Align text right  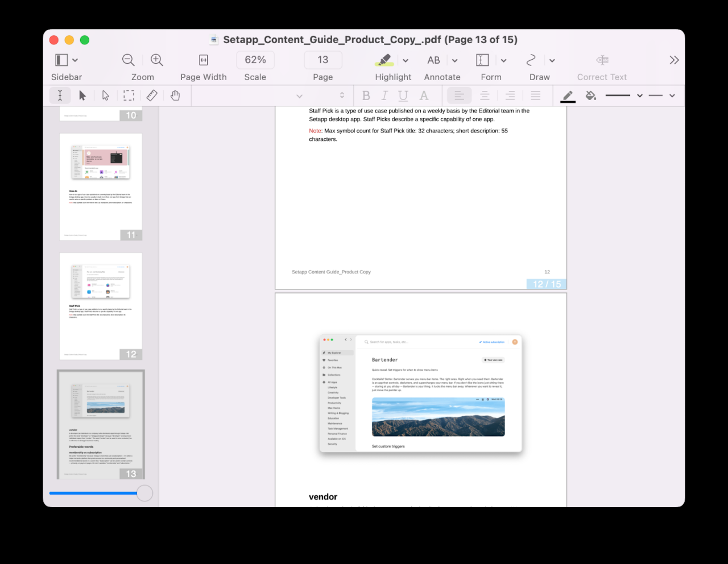[x=510, y=96]
